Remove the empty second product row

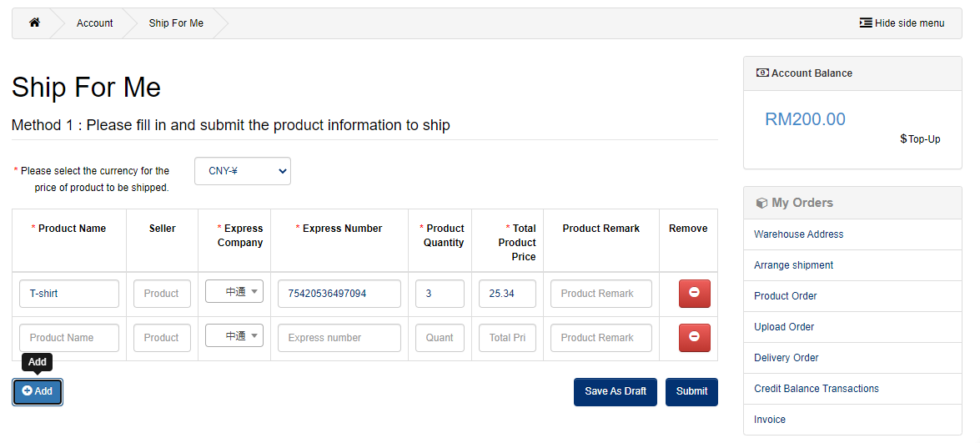click(694, 338)
